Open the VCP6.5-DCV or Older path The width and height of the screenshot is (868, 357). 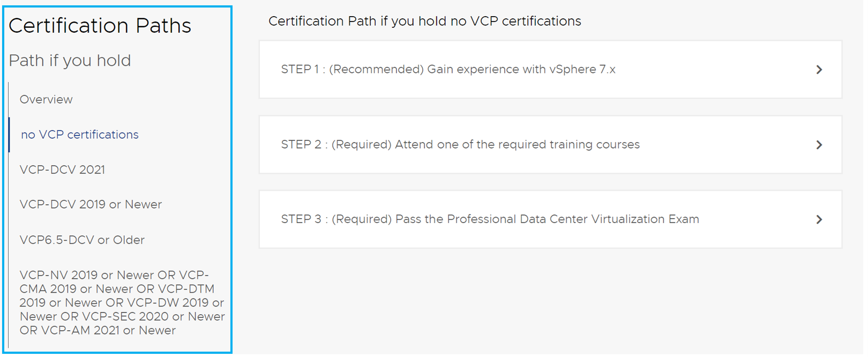pos(82,240)
